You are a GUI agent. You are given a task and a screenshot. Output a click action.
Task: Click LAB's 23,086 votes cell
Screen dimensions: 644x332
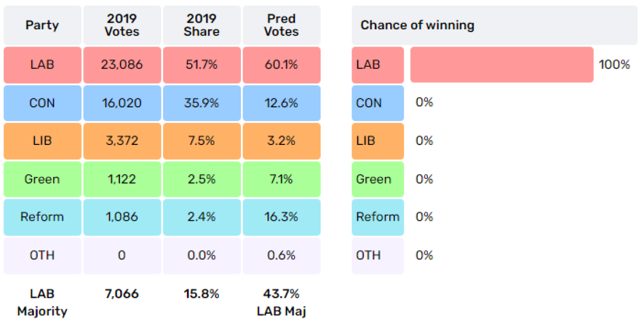coord(122,65)
